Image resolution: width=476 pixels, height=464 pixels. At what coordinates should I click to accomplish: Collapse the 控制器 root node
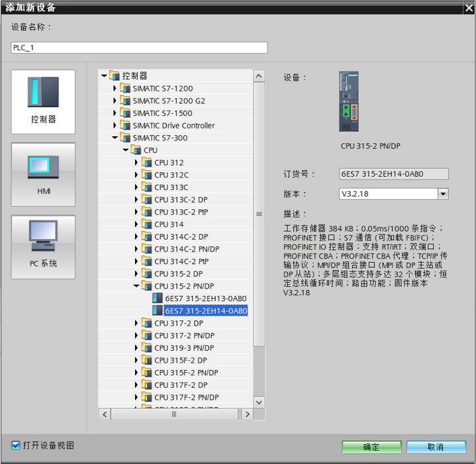click(104, 75)
